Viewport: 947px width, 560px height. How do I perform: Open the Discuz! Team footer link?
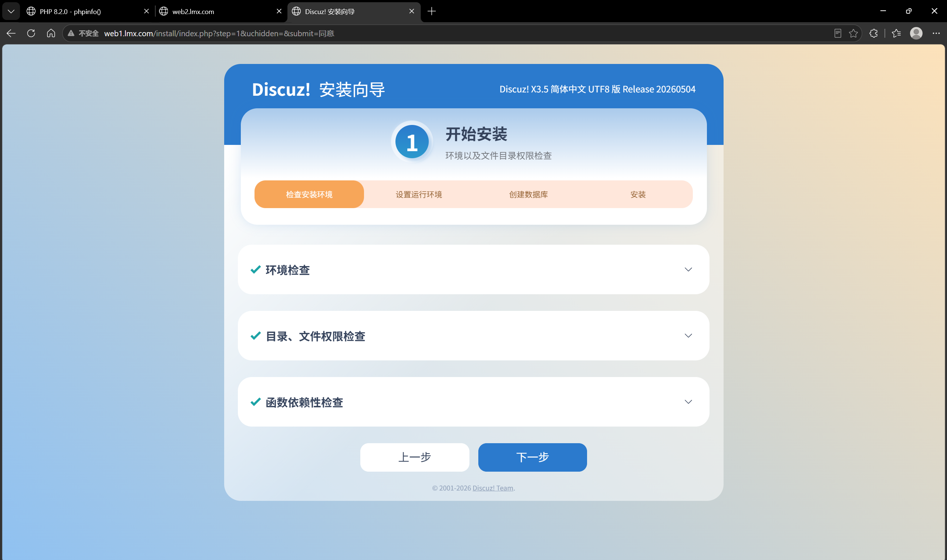tap(493, 488)
